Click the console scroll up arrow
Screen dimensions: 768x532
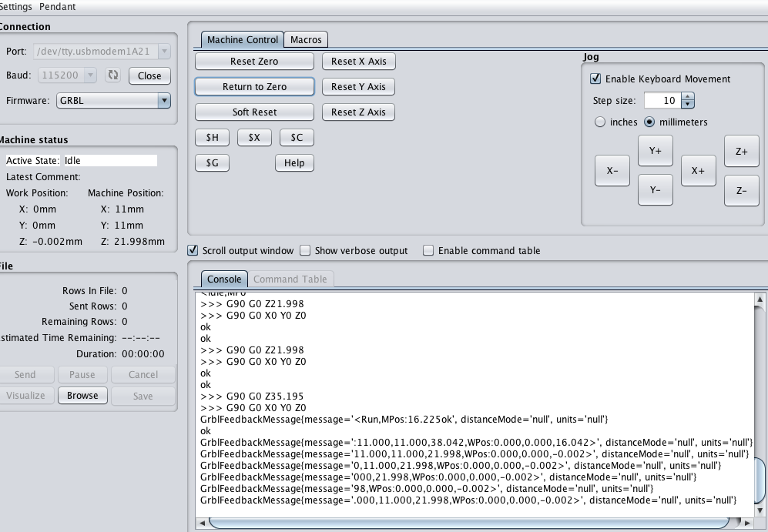[760, 299]
